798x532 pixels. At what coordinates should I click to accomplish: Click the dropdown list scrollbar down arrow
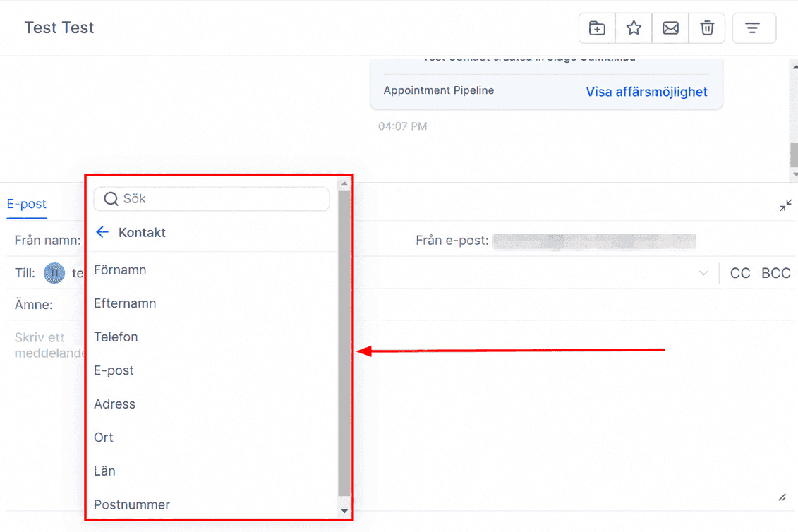[344, 511]
